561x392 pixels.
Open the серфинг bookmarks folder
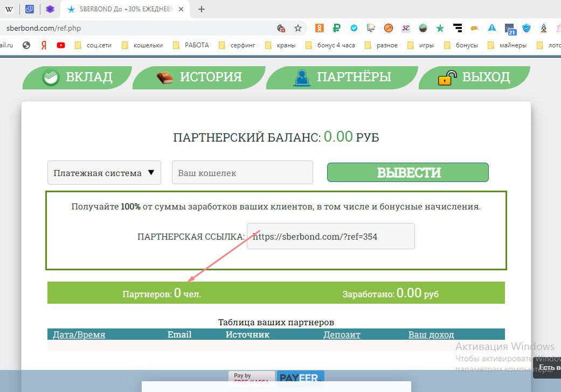(237, 45)
